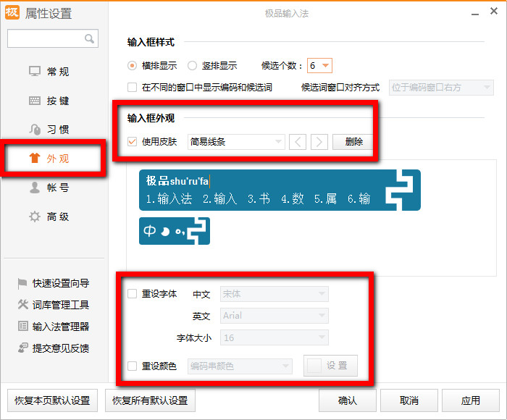Enable the 重设颜色 checkbox
507x420 pixels.
[x=132, y=366]
